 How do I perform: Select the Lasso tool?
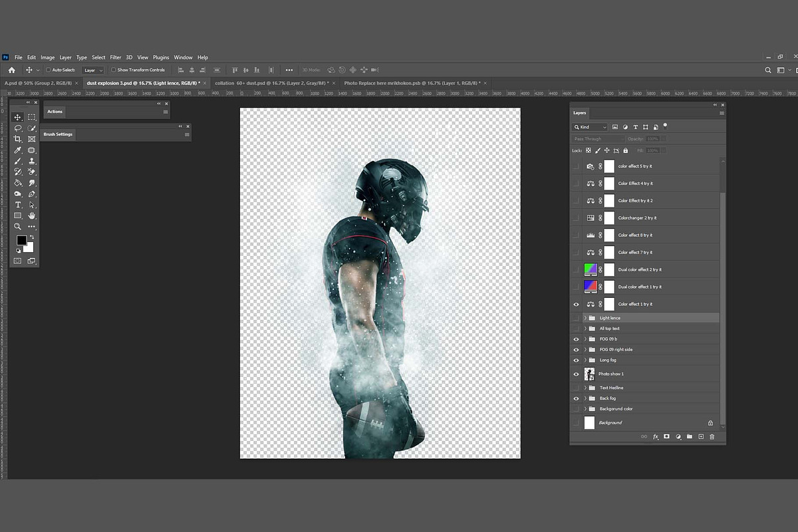[18, 128]
